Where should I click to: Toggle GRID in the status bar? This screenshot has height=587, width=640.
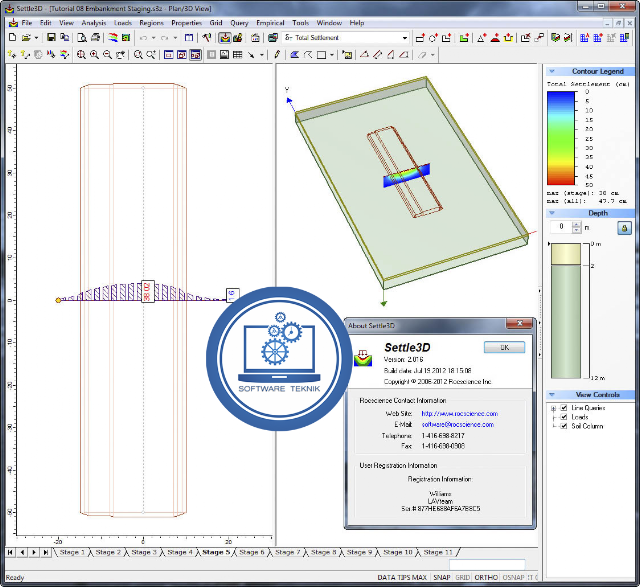pos(462,577)
